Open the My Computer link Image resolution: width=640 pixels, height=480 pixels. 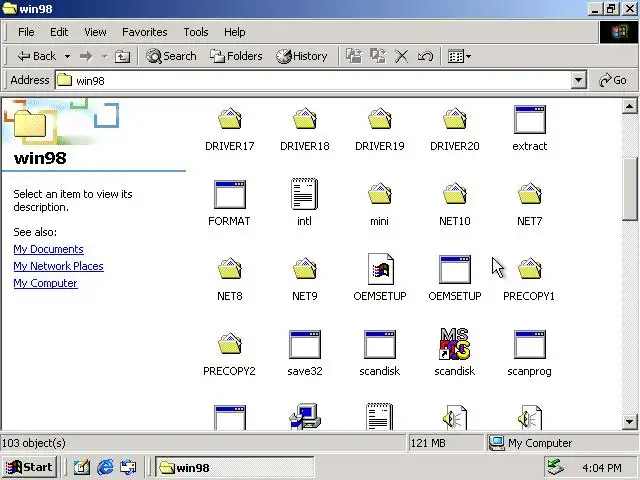tap(45, 283)
